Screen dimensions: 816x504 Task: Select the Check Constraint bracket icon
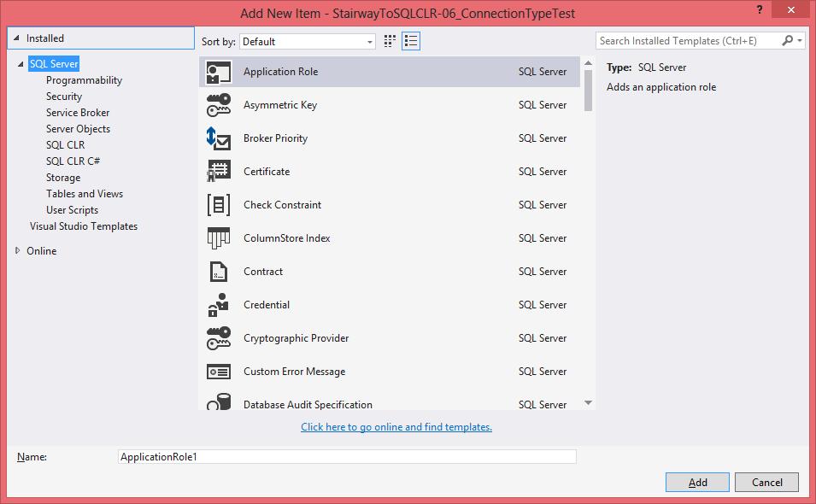tap(219, 205)
